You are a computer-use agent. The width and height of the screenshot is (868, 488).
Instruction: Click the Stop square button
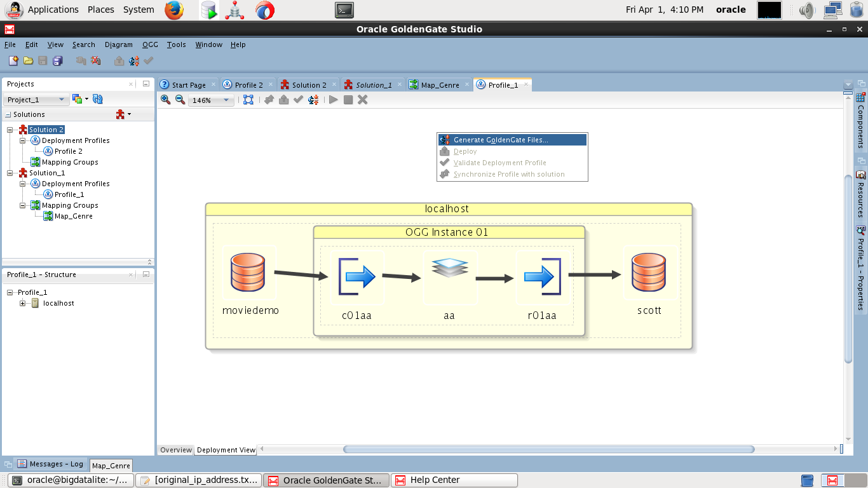click(x=348, y=100)
